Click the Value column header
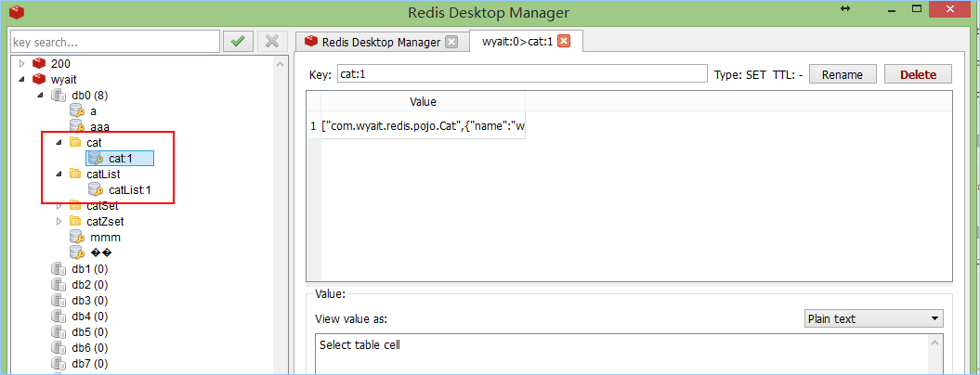Viewport: 980px width, 375px height. pos(424,101)
